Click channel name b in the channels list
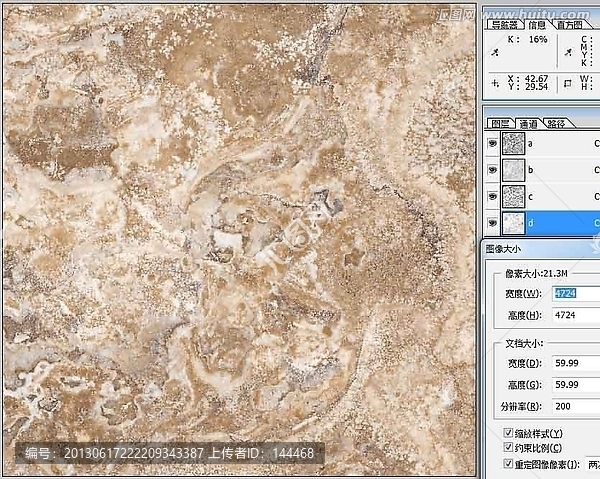Screen dimensions: 600x479 tap(530, 170)
